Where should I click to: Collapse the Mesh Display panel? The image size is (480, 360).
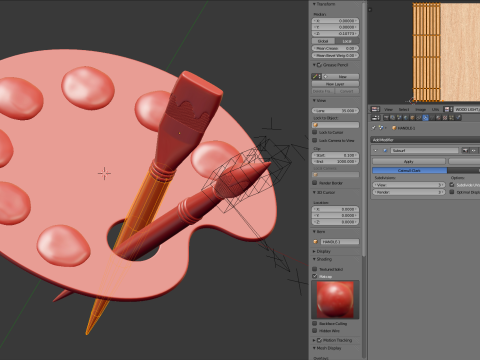pos(314,348)
